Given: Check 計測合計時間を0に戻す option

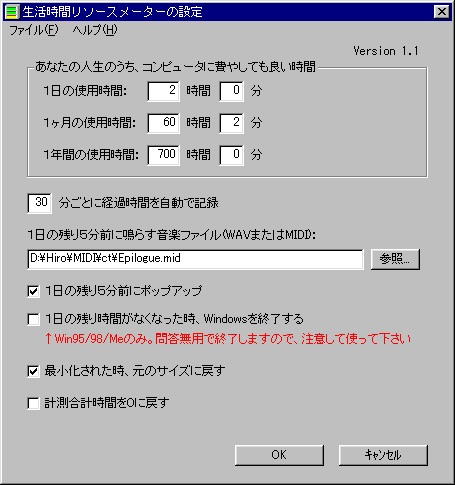Looking at the screenshot, I should 33,403.
